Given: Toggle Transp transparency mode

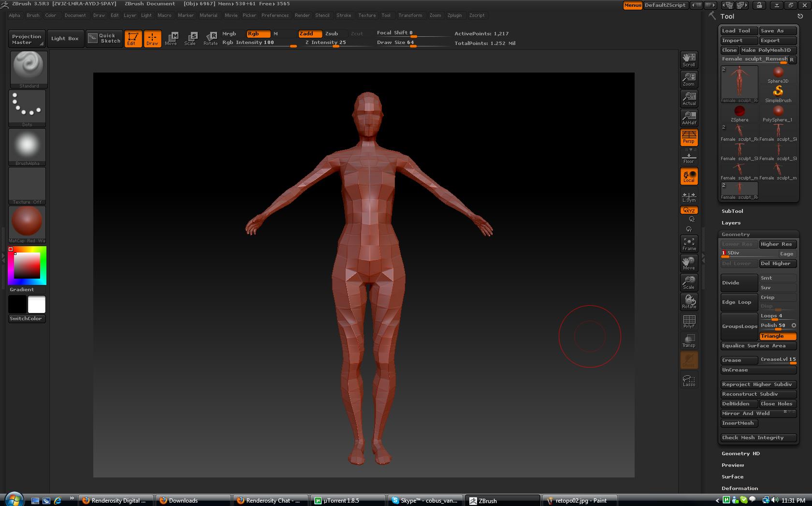Looking at the screenshot, I should [x=689, y=341].
